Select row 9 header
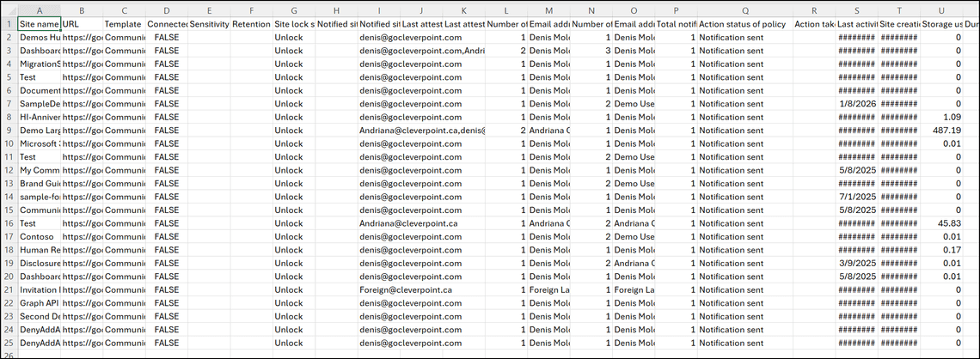 (9, 131)
